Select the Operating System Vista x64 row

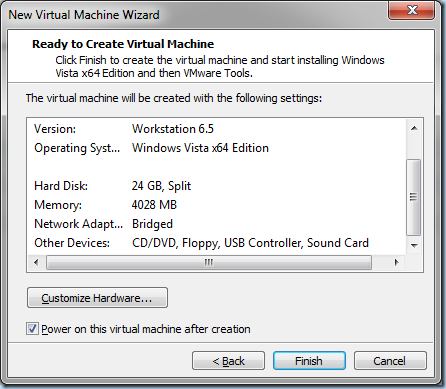217,148
